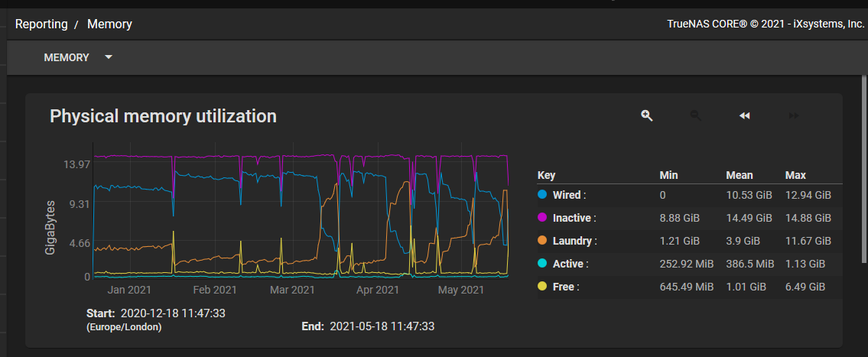Select the Laundry legend row label

574,241
